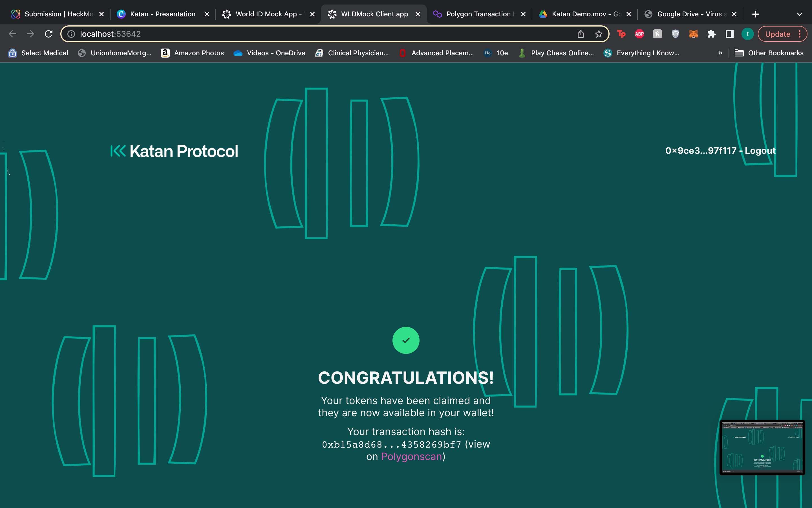812x508 pixels.
Task: Switch to the Google Drive - Virus tab
Action: 690,14
